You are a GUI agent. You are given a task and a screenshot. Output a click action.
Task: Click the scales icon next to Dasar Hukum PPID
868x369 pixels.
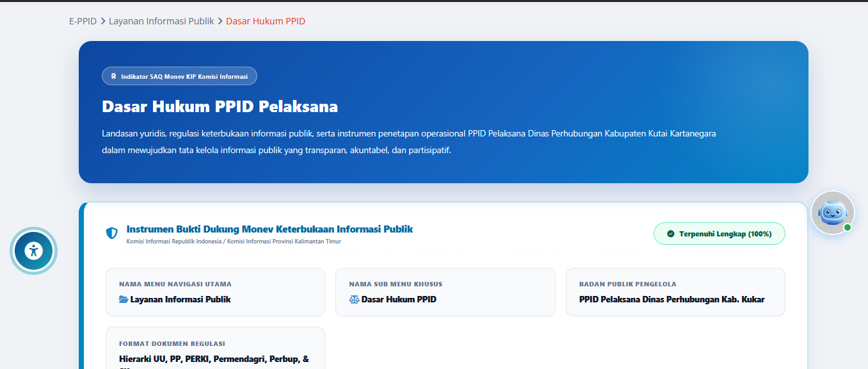point(354,299)
